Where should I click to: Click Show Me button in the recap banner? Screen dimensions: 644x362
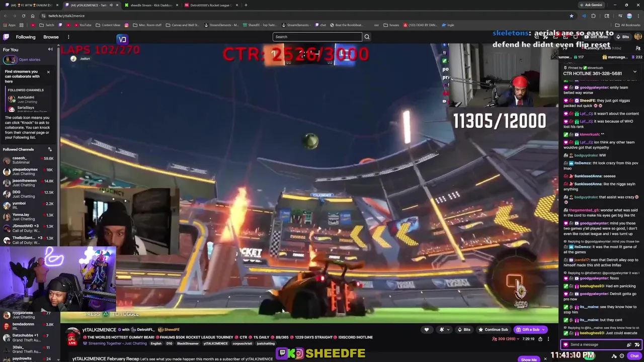(x=529, y=359)
